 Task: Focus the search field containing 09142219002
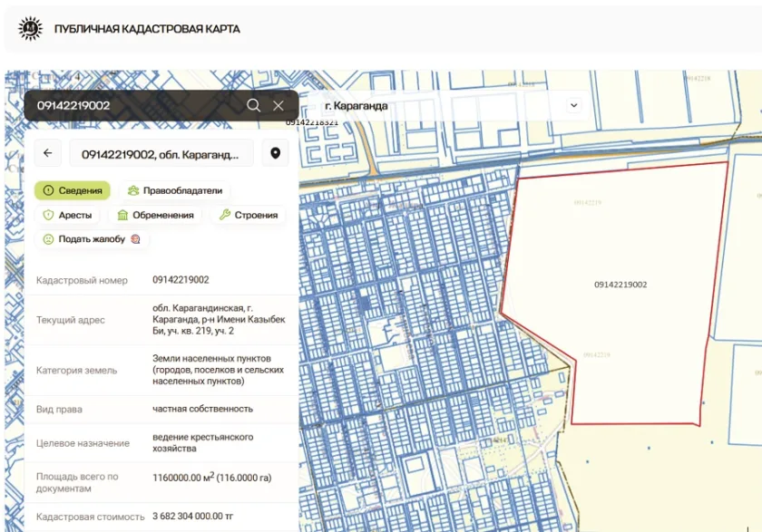[136, 105]
